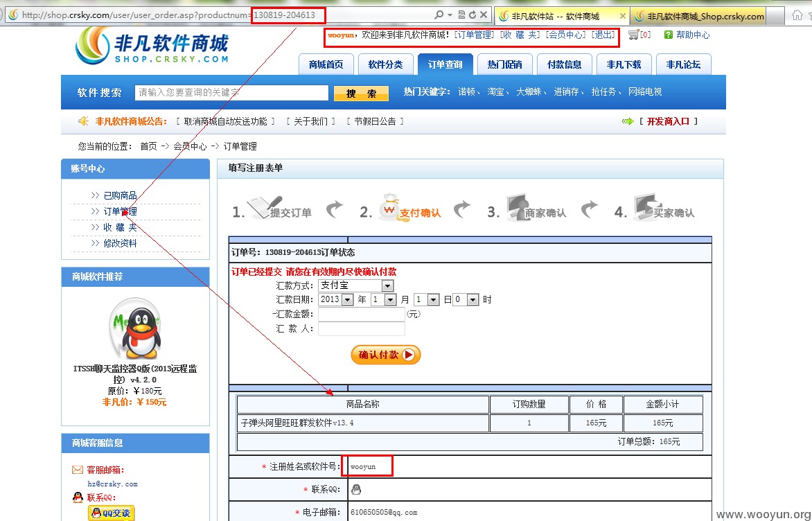
Task: Open the 非凡论坛 navigation tab
Action: (683, 64)
